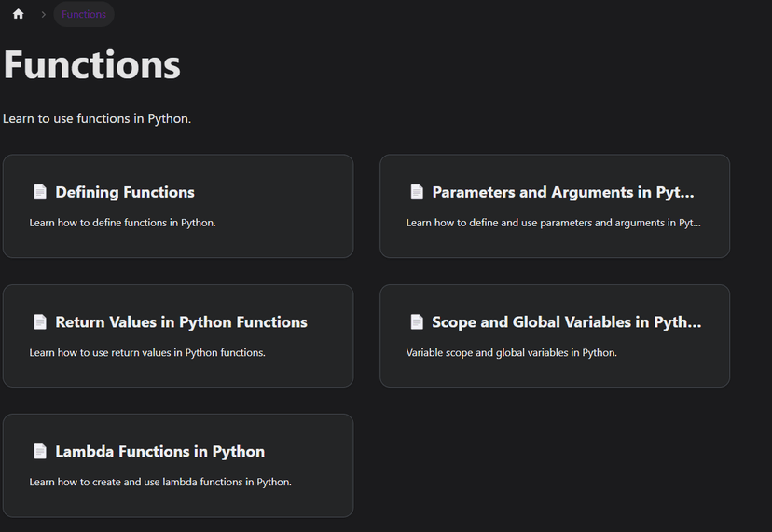Click description about defining parameters and arguments
This screenshot has width=772, height=532.
553,223
